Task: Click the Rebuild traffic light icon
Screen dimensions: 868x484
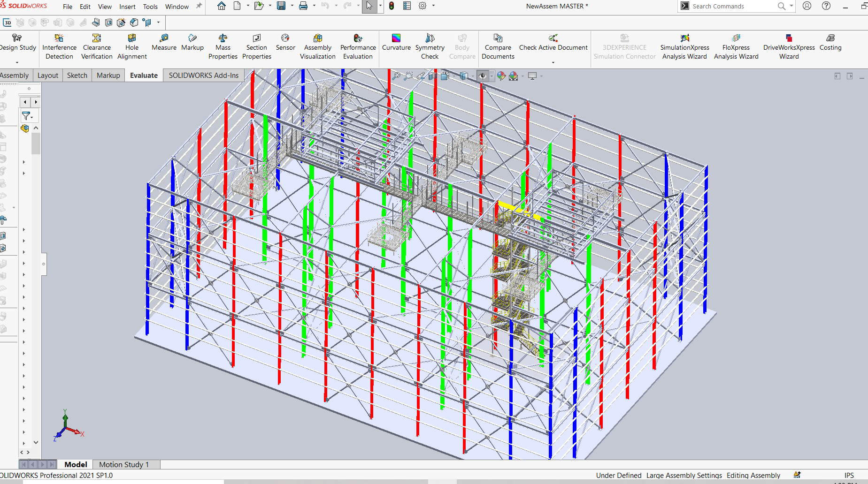Action: [x=392, y=6]
